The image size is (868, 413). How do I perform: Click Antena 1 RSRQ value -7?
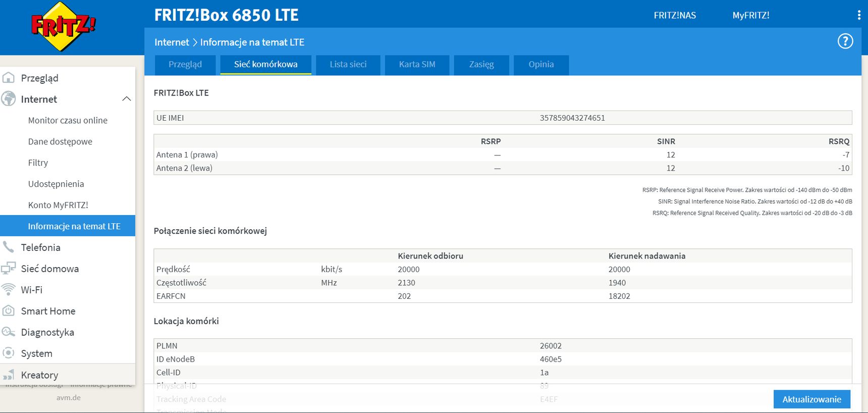click(846, 154)
